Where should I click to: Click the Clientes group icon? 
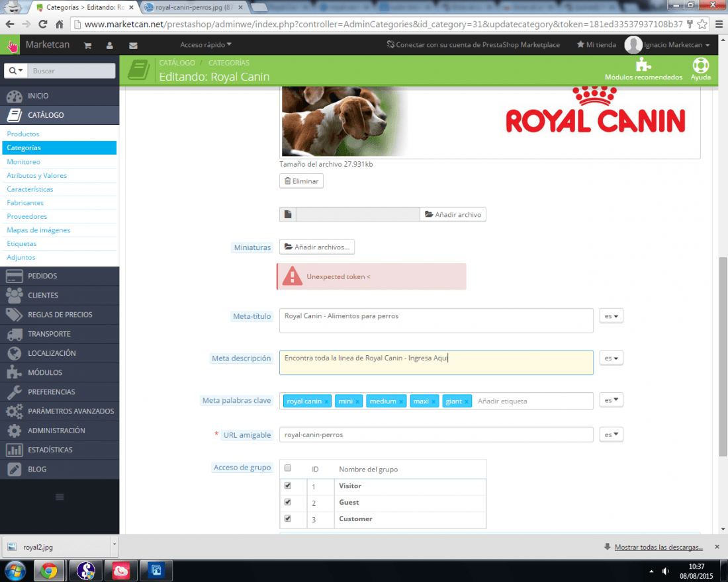click(15, 295)
